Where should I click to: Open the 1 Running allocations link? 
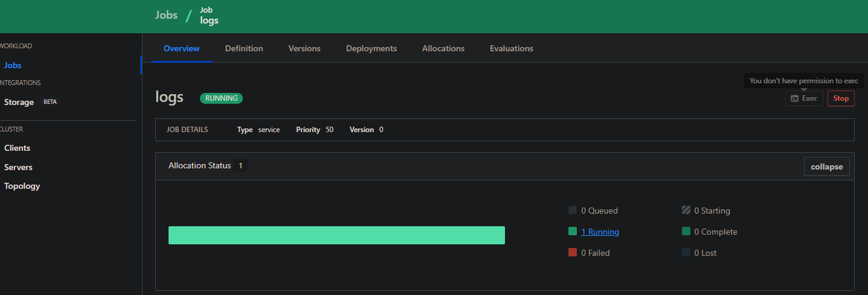click(600, 232)
